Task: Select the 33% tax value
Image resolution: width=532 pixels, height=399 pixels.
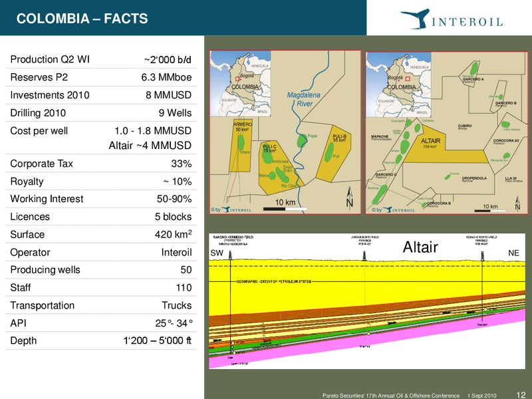Action: point(182,164)
